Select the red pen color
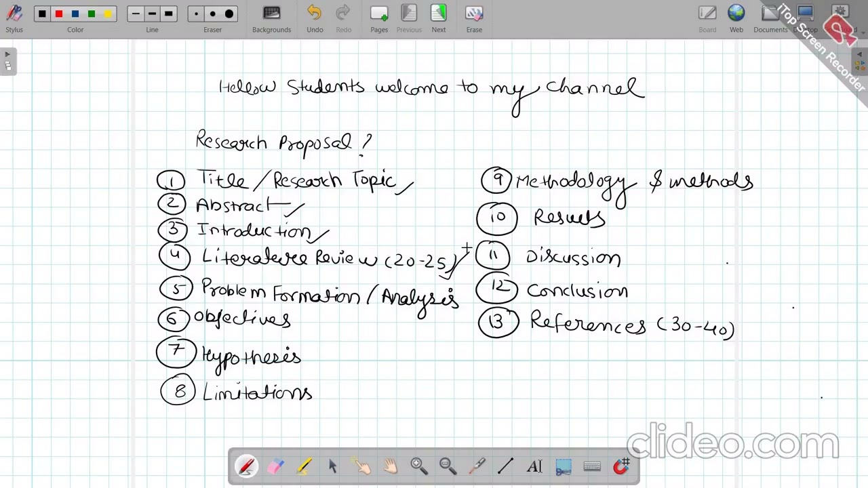Viewport: 868px width, 488px height. point(59,14)
